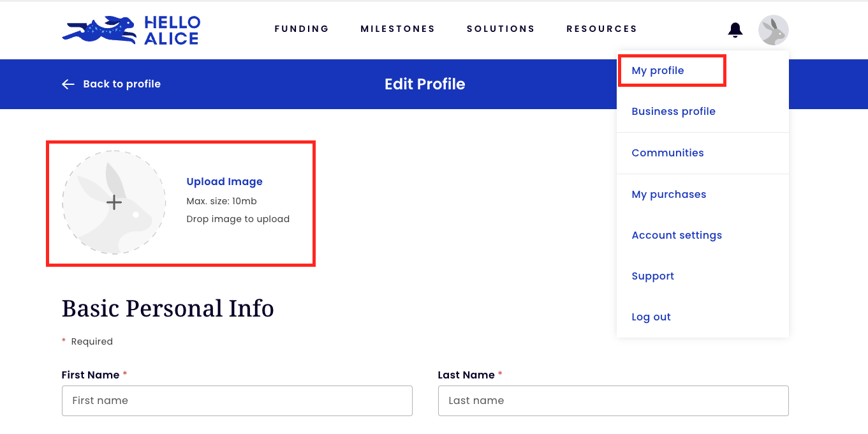The image size is (868, 434).
Task: Click the Edit Profile page title
Action: 425,84
